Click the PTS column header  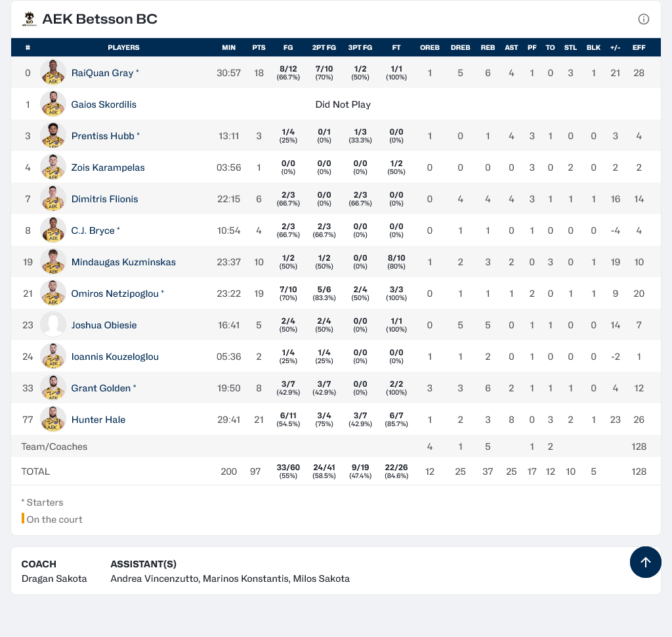259,47
